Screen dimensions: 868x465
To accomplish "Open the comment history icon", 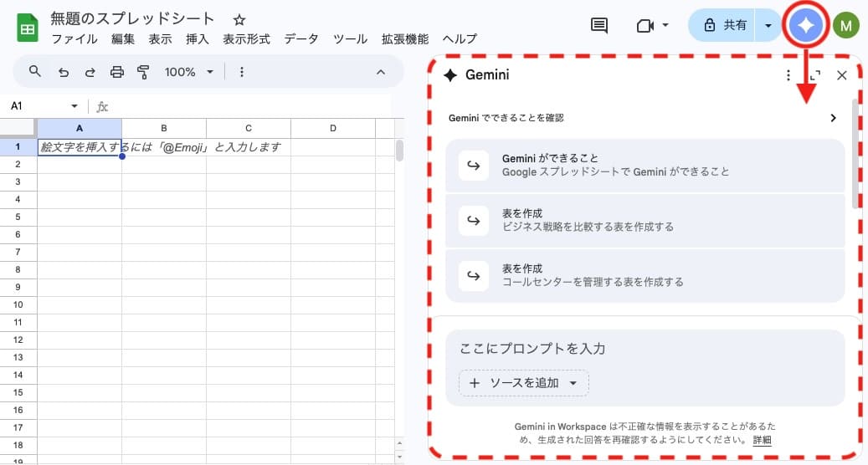I will (599, 25).
